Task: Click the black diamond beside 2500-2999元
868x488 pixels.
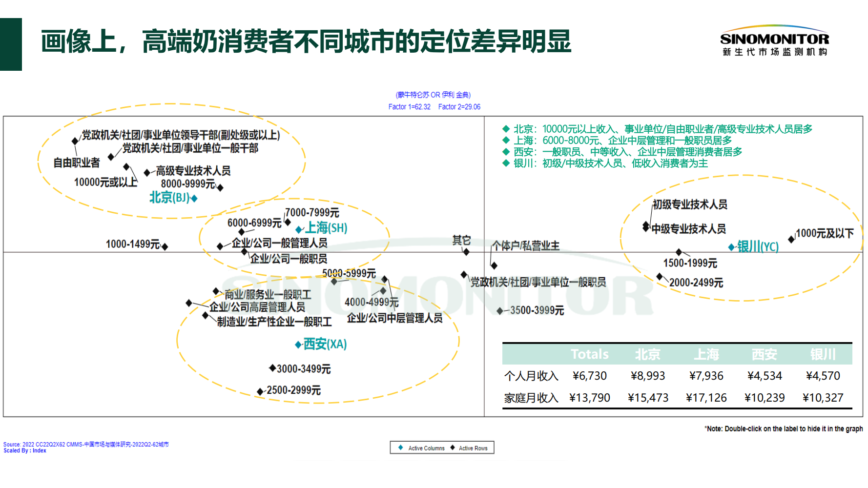Action: click(x=260, y=391)
